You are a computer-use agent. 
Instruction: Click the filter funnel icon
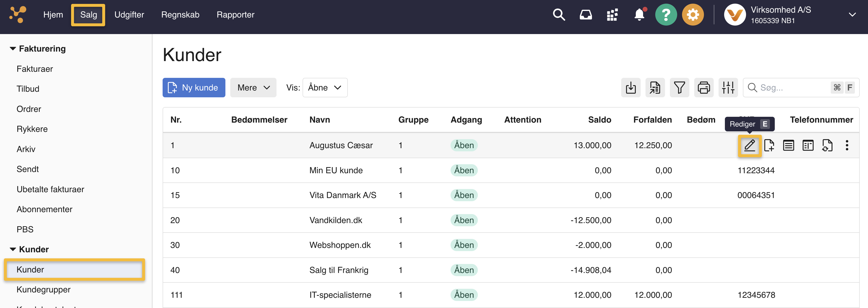coord(679,88)
